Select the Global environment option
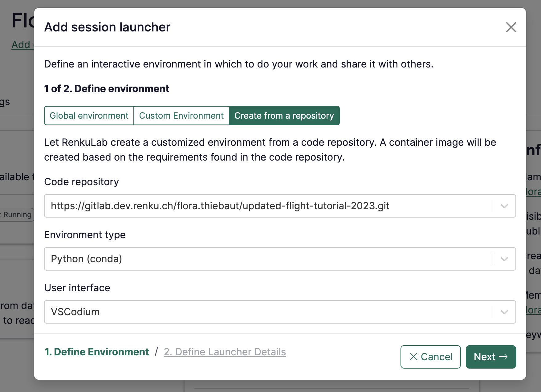 tap(89, 116)
